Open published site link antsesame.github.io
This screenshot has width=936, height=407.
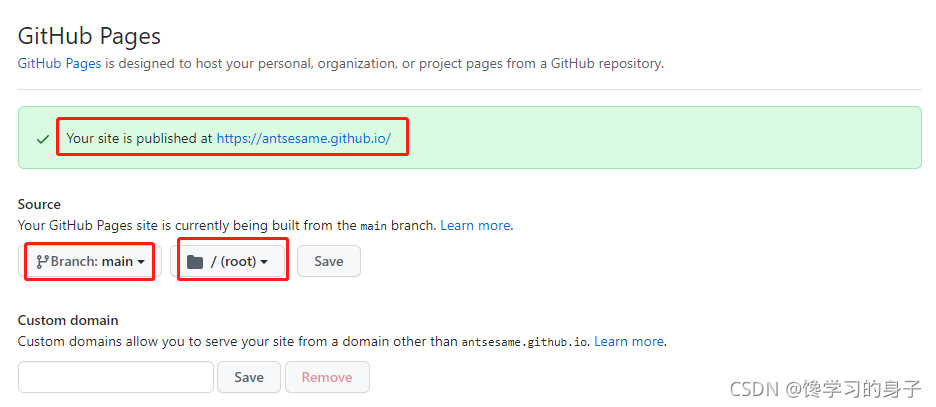point(303,138)
